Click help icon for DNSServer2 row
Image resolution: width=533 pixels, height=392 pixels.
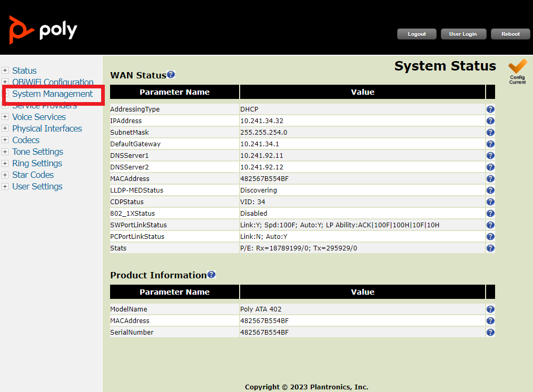(x=490, y=167)
